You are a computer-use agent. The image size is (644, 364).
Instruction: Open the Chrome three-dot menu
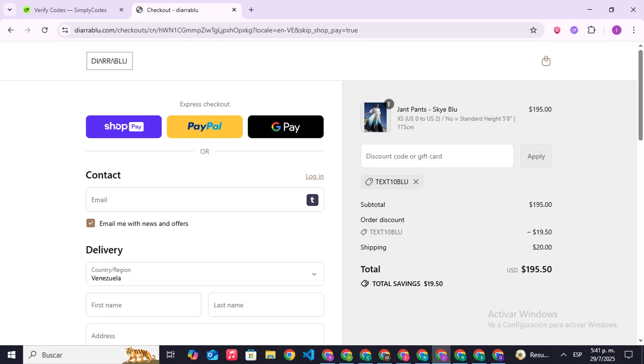(x=634, y=30)
